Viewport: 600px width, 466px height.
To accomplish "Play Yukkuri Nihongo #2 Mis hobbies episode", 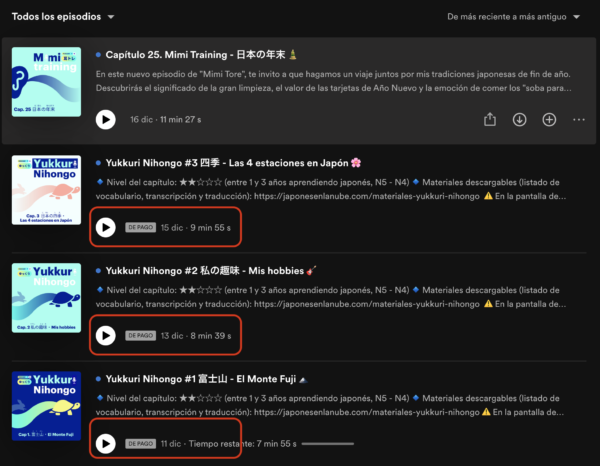I will [105, 336].
